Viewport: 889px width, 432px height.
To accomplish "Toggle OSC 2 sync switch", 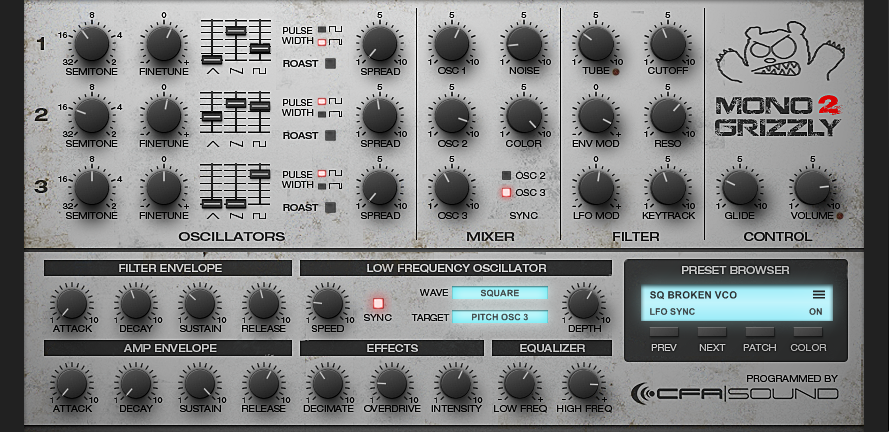I will tap(506, 176).
